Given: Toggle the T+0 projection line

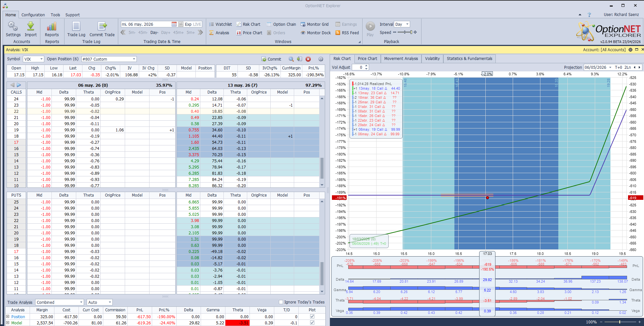Looking at the screenshot, I should 618,67.
